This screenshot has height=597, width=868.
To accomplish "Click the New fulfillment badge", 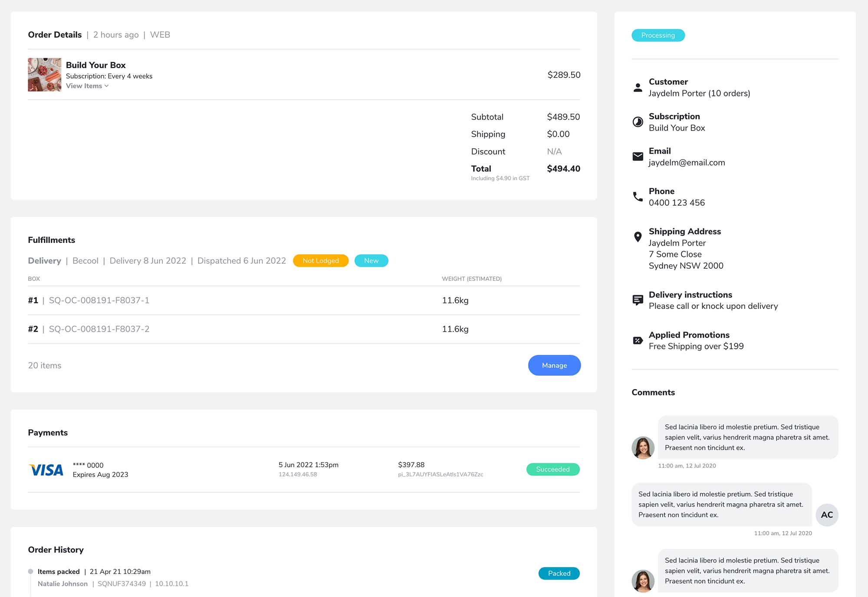I will (371, 261).
